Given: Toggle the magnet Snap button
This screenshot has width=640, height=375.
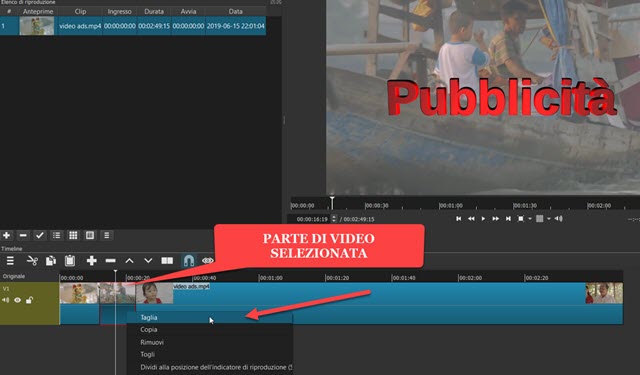Looking at the screenshot, I should click(x=189, y=260).
